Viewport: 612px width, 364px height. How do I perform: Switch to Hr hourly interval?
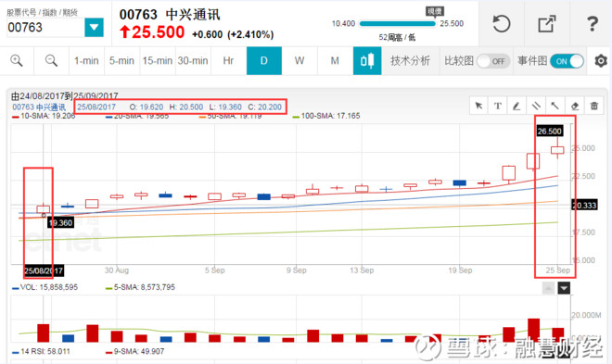228,61
